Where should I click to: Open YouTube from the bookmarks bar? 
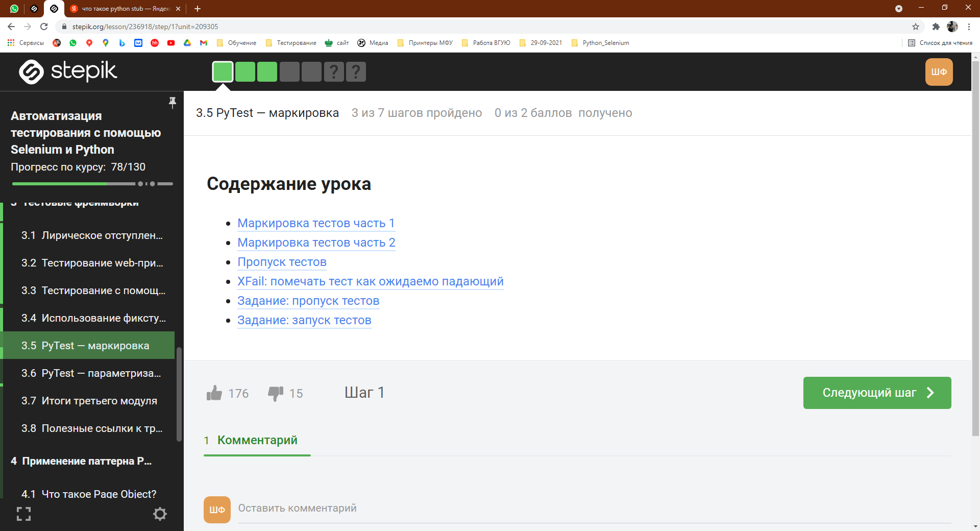(171, 43)
